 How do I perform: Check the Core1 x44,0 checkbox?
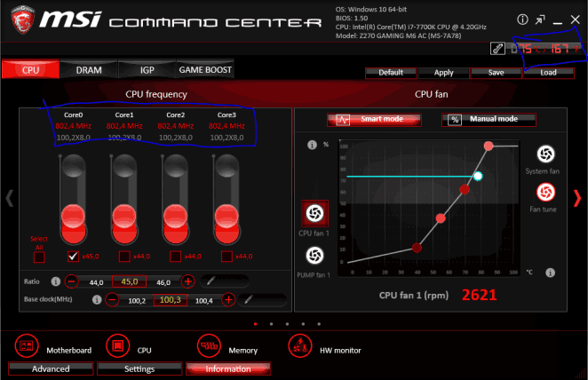point(125,257)
